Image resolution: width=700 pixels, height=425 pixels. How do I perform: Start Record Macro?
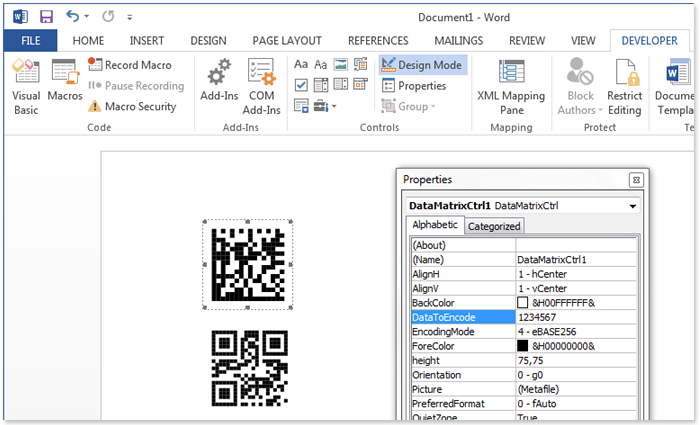point(130,65)
